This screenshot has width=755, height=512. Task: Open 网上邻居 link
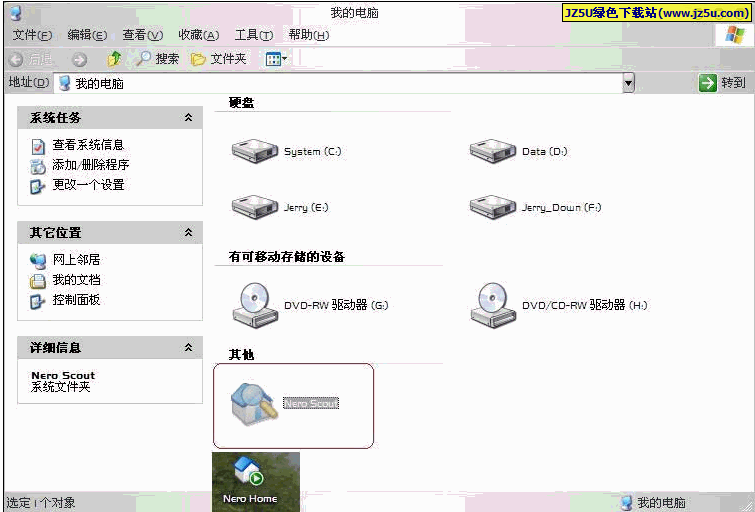[76, 260]
